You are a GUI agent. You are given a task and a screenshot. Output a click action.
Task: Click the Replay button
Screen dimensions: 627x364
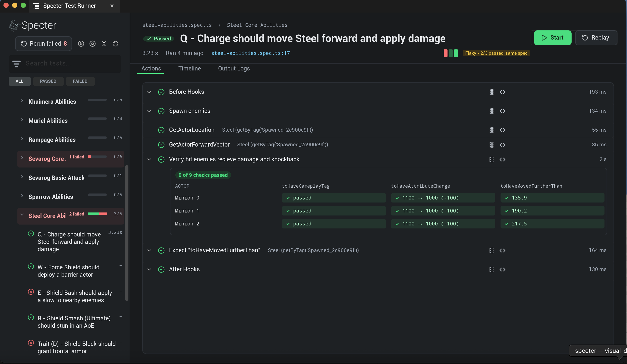(596, 38)
